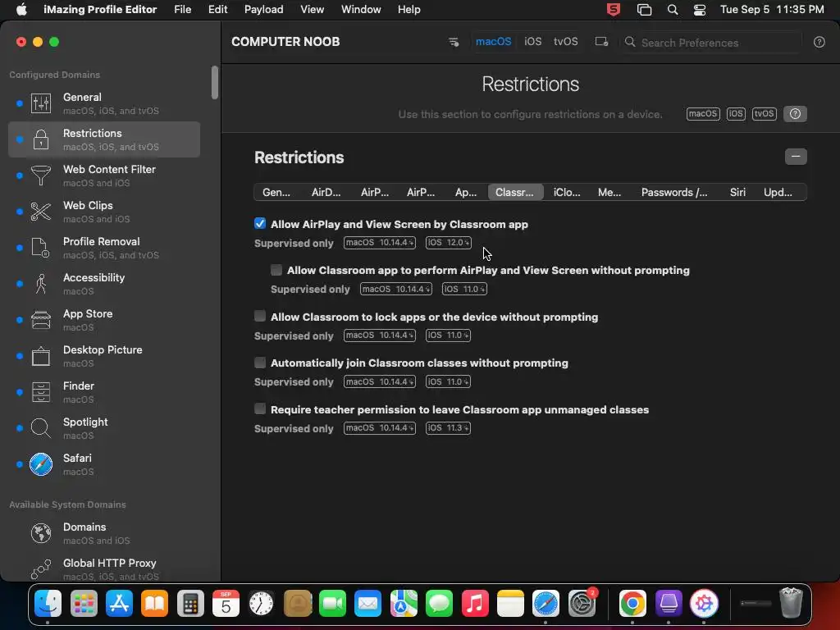The image size is (840, 630).
Task: Enable Classroom lock apps without prompting
Action: coord(260,317)
